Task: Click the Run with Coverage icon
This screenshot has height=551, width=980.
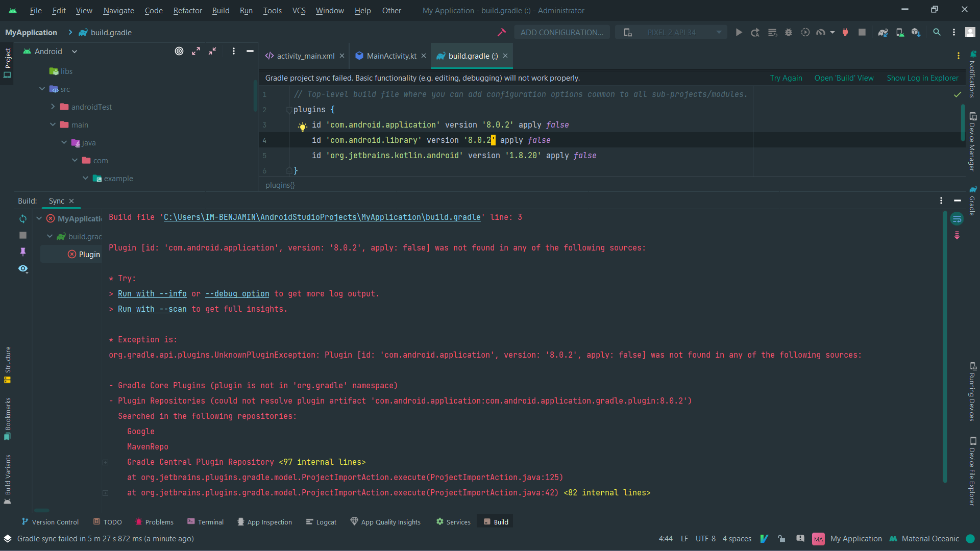Action: pos(805,32)
